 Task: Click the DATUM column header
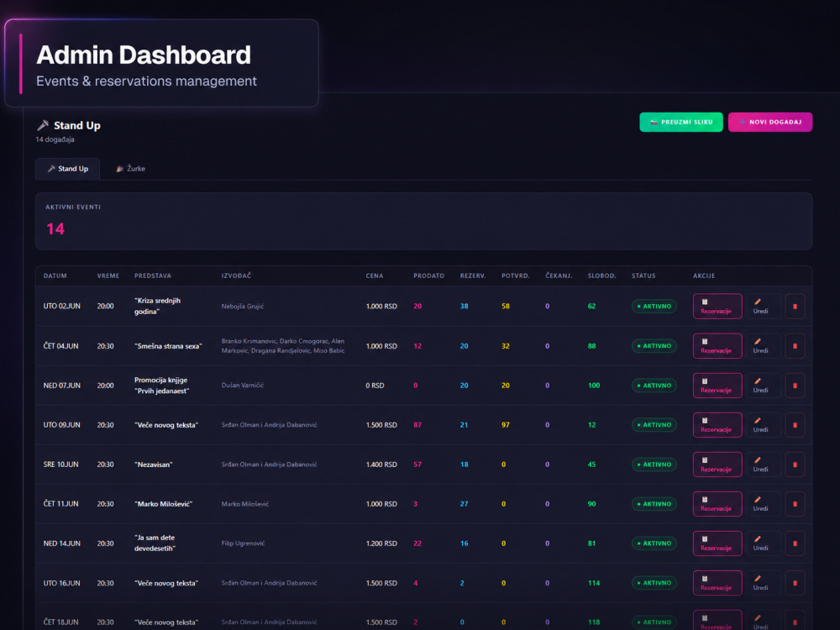pos(55,276)
